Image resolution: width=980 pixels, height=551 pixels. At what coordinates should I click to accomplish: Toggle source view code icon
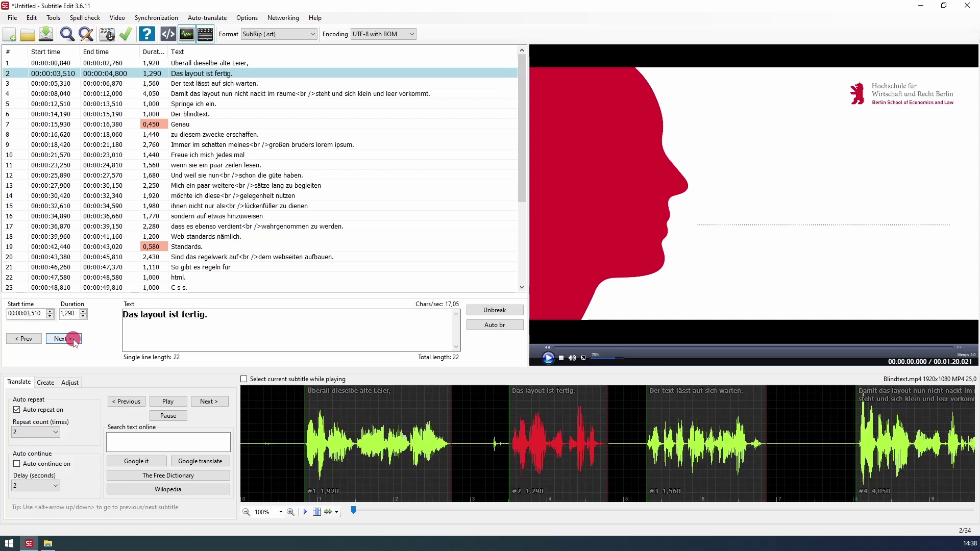pyautogui.click(x=168, y=34)
